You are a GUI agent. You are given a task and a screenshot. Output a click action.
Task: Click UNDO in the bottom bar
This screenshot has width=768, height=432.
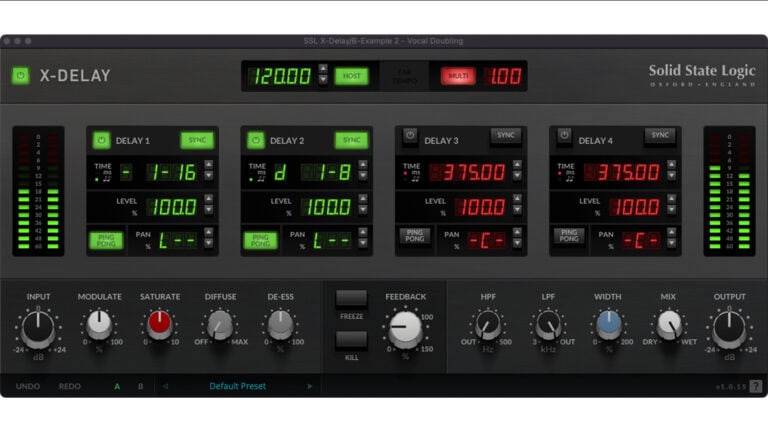[x=28, y=386]
